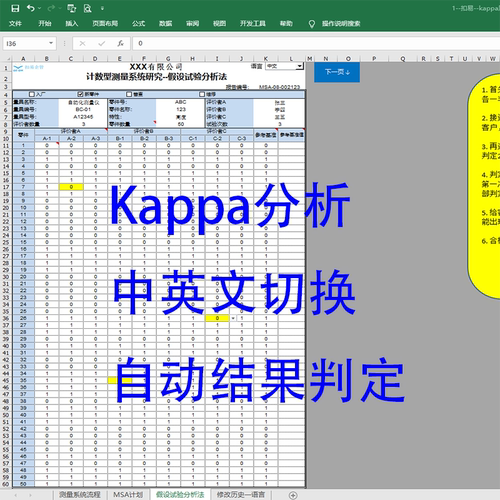This screenshot has height=500, width=500.
Task: Open Customize Quick Access Toolbar arrow
Action: pos(102,8)
